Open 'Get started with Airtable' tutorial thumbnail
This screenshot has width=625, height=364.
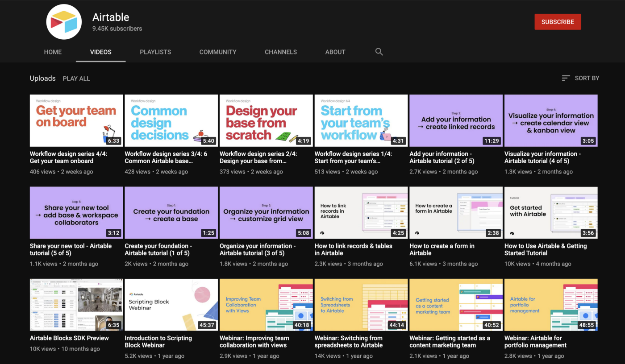point(551,213)
